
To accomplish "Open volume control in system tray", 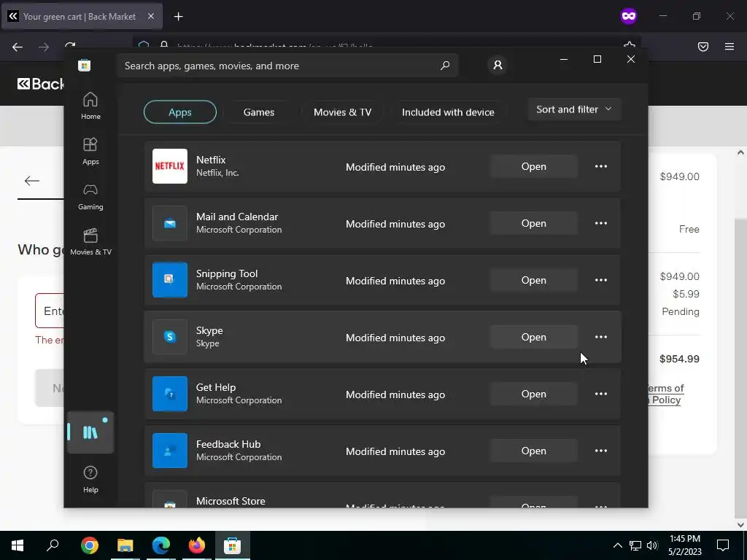I will click(652, 545).
